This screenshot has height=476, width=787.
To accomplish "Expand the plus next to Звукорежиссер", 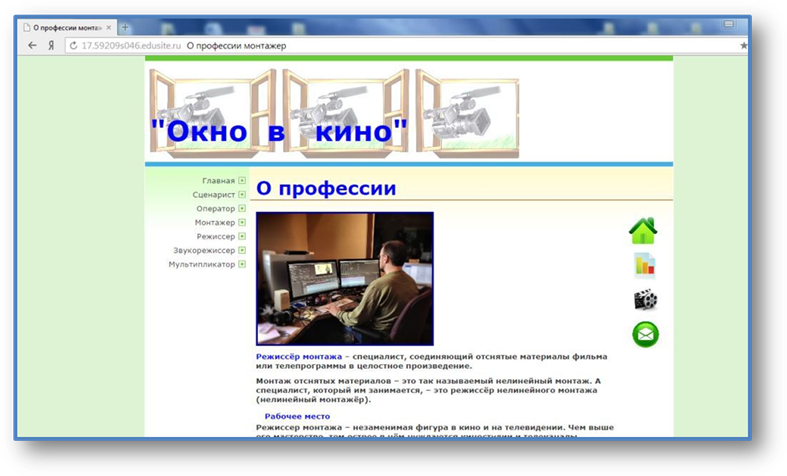I will (242, 250).
